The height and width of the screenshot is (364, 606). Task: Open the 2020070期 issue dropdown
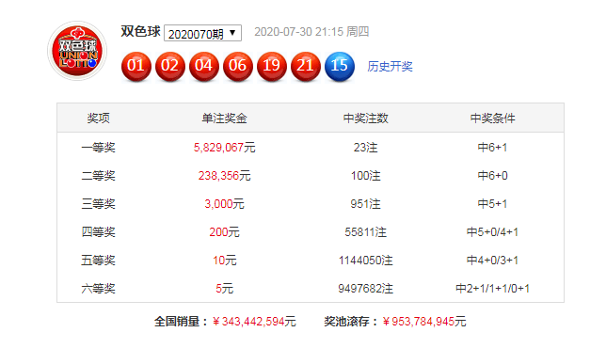coord(203,33)
